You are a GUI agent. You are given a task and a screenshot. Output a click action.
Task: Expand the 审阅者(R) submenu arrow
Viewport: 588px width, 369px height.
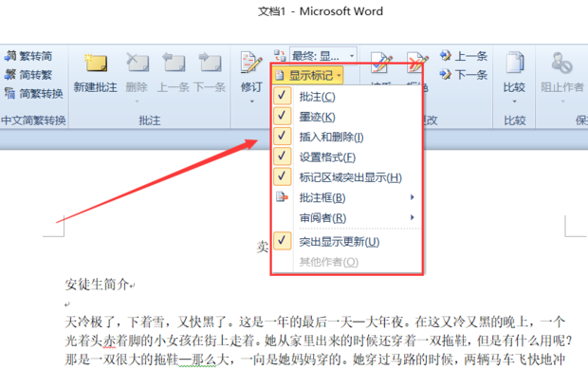[413, 217]
